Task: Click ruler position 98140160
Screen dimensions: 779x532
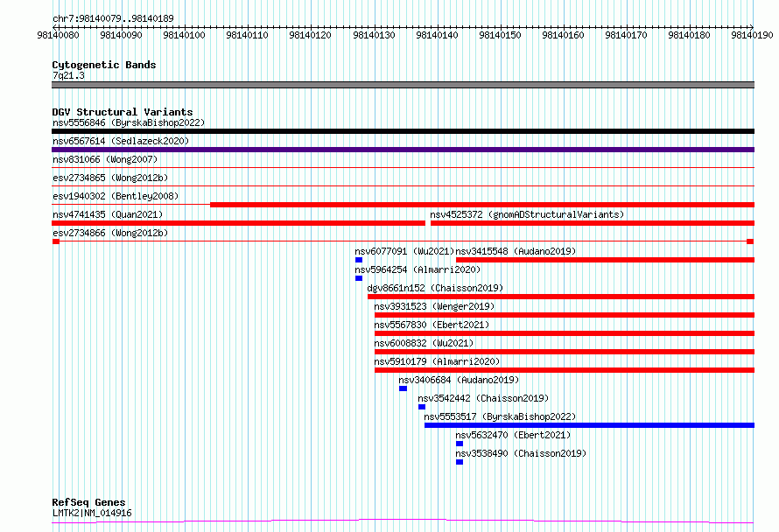Action: tap(564, 35)
